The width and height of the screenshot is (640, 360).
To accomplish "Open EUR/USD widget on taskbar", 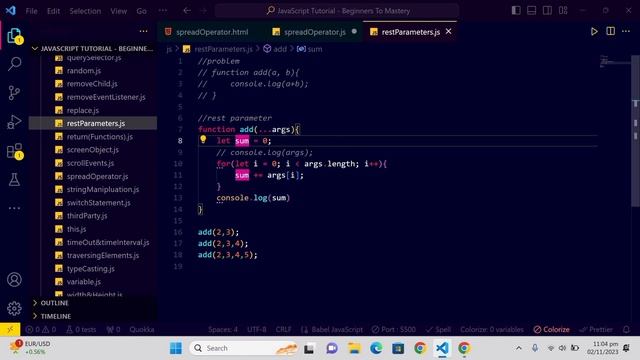I will tap(30, 348).
